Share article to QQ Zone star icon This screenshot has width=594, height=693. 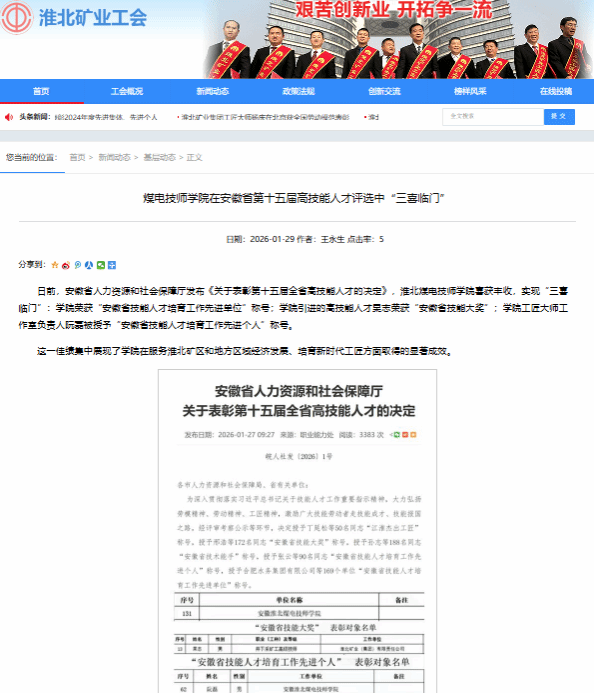tap(55, 265)
